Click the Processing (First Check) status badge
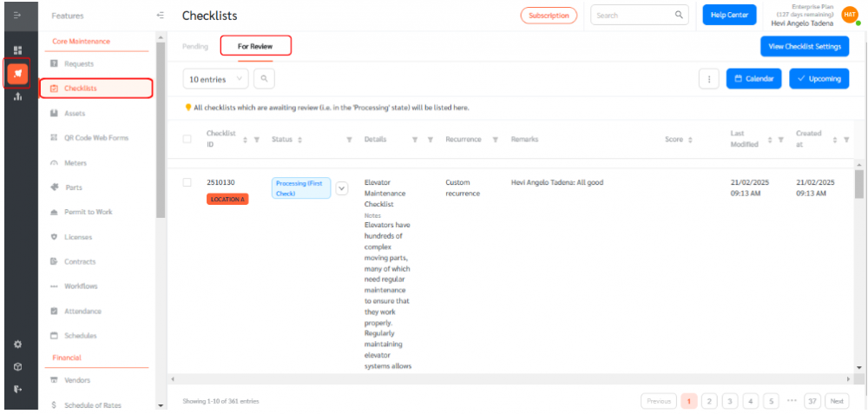868x414 pixels. click(x=301, y=188)
